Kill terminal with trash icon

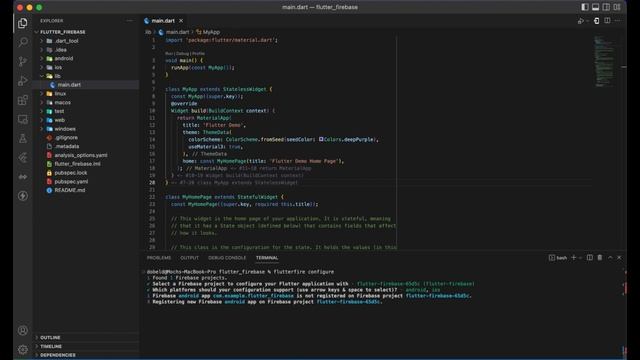(600, 258)
